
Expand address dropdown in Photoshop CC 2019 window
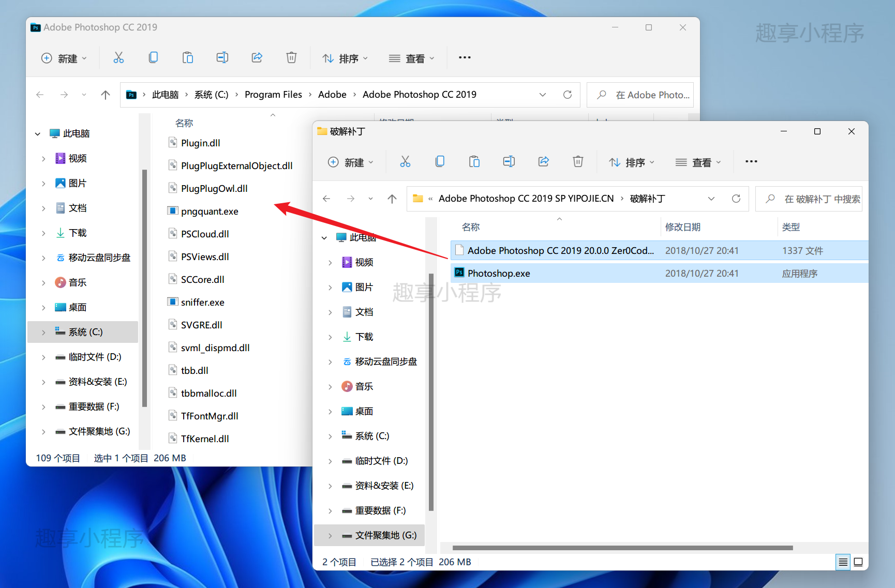pyautogui.click(x=543, y=95)
